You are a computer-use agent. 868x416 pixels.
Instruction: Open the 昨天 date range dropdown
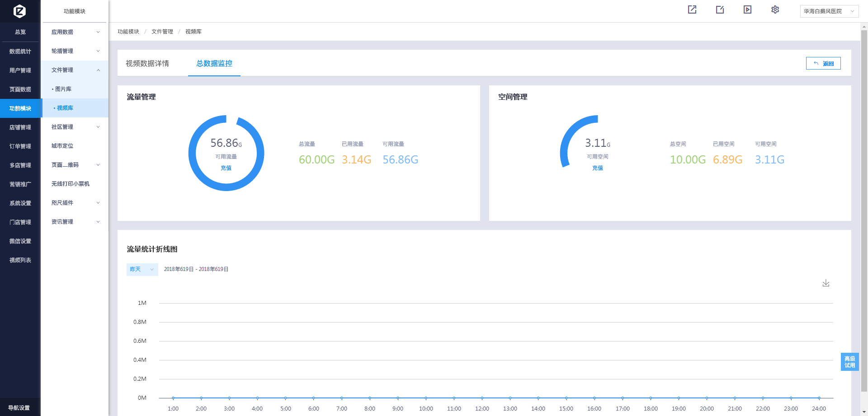coord(142,269)
